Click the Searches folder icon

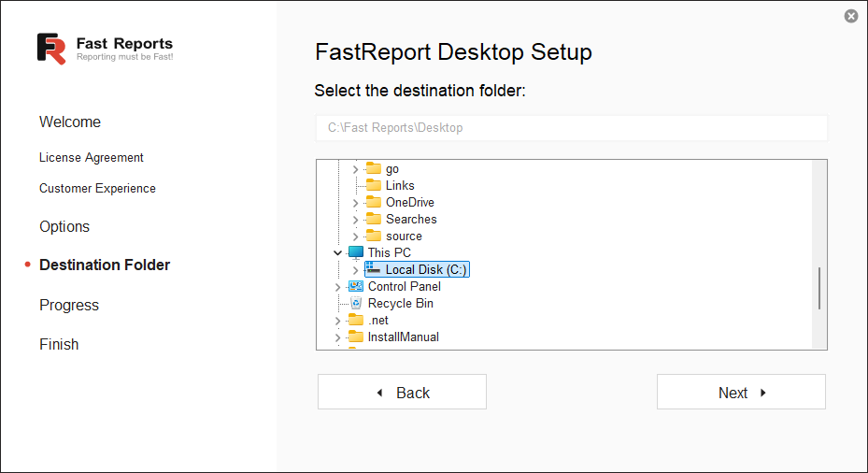coord(374,219)
